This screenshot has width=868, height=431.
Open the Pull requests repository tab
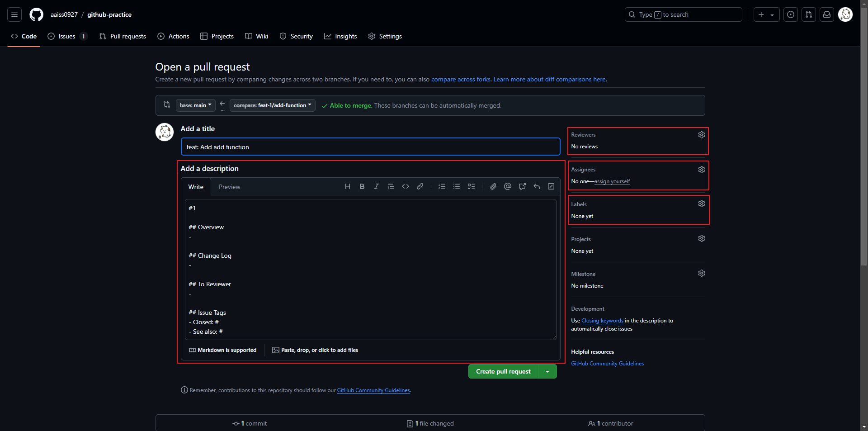[x=123, y=36]
